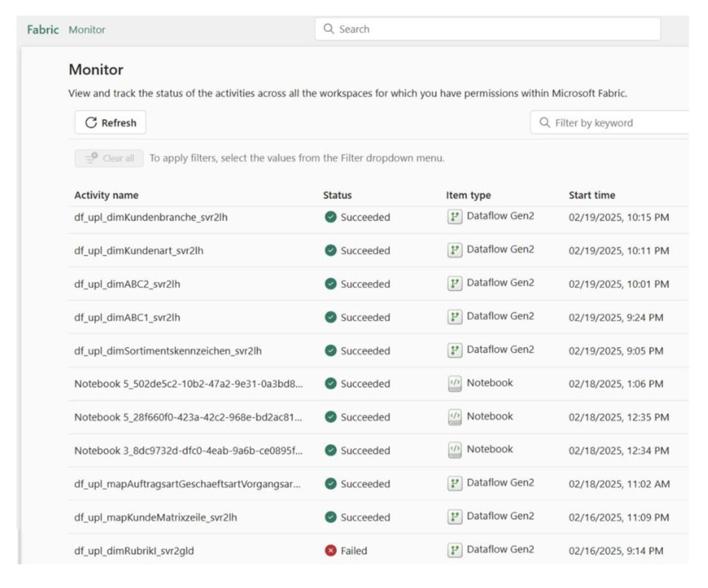The width and height of the screenshot is (708, 588).
Task: Select the df_upl_dimABC2_svr2lh activity name
Action: click(127, 284)
